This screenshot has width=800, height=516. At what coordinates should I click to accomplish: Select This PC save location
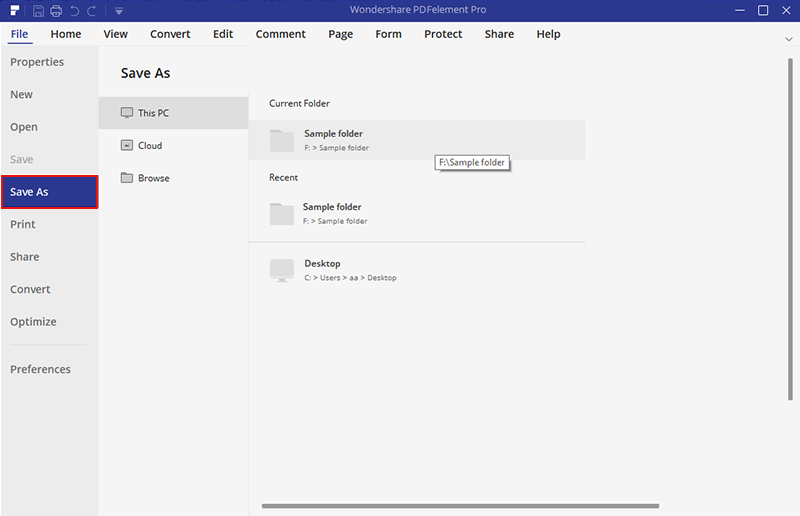(173, 113)
